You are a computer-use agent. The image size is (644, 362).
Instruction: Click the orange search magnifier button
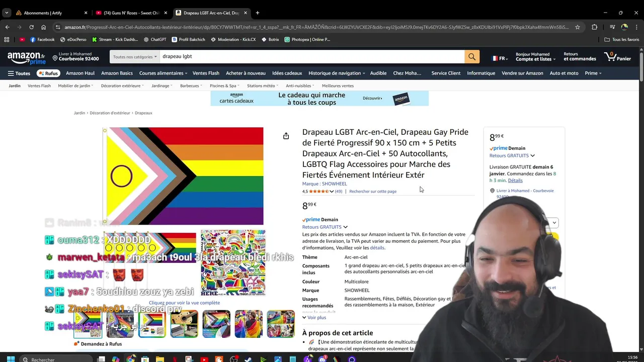pyautogui.click(x=472, y=57)
